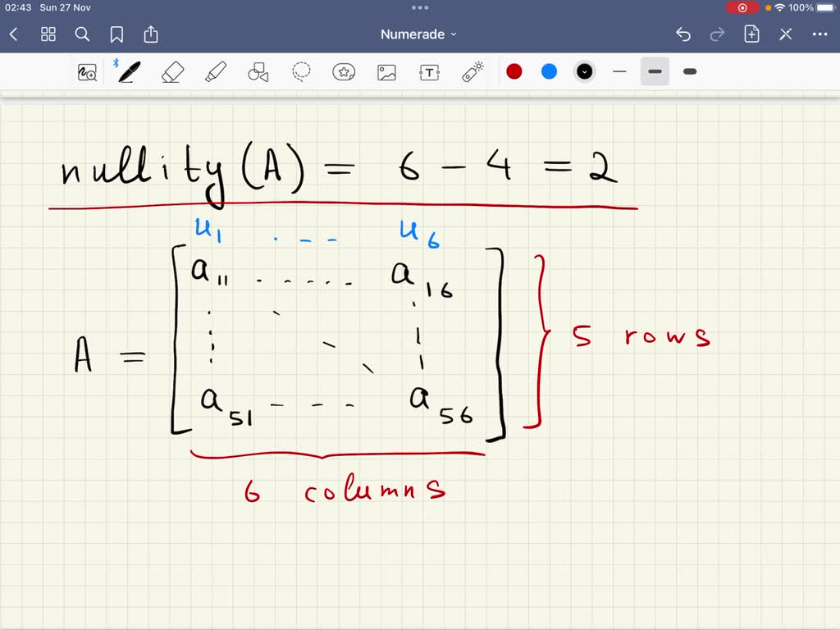This screenshot has width=840, height=630.
Task: Select the Pen tool
Action: coord(130,71)
